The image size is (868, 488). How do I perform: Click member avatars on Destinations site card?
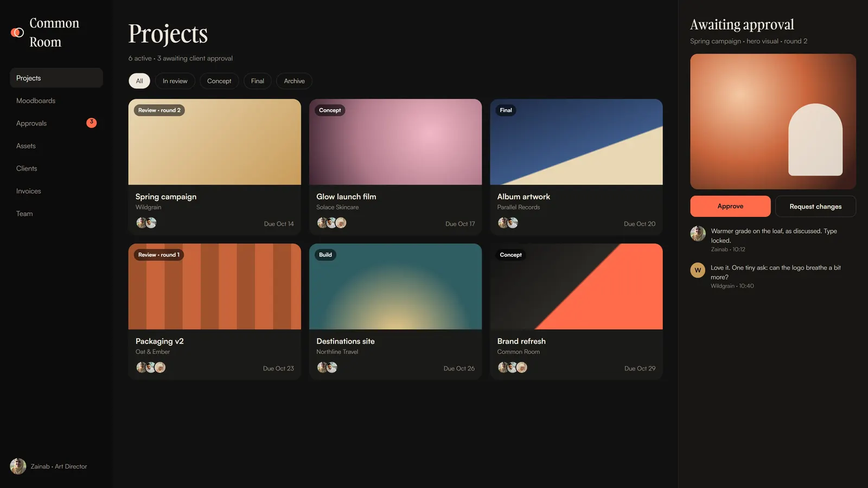[x=327, y=368]
